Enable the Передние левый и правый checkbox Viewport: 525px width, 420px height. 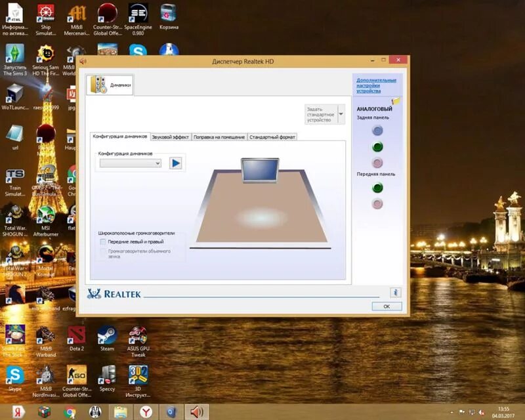[102, 242]
